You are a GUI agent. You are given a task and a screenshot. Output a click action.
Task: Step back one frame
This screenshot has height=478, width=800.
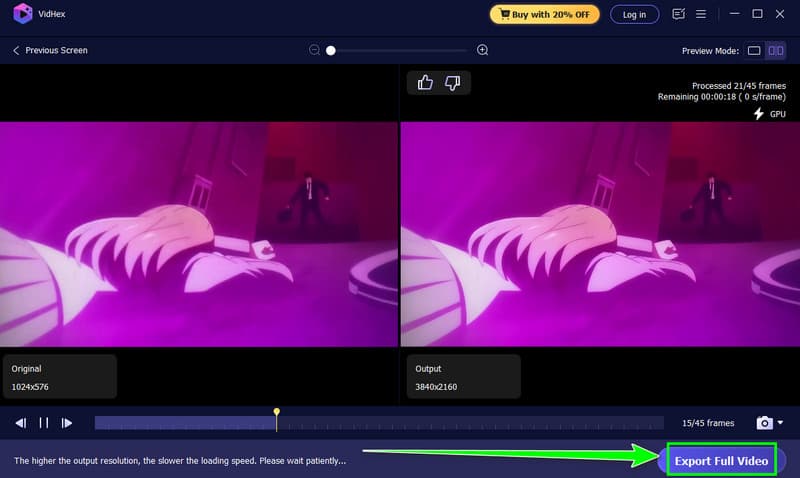tap(20, 423)
